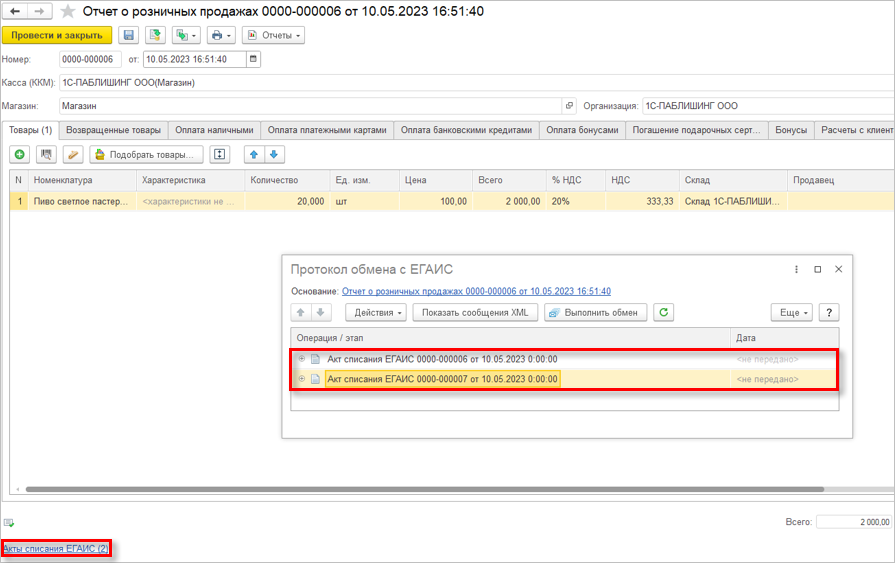Image resolution: width=895 pixels, height=563 pixels.
Task: Click the help question mark button in dialog
Action: pos(828,312)
